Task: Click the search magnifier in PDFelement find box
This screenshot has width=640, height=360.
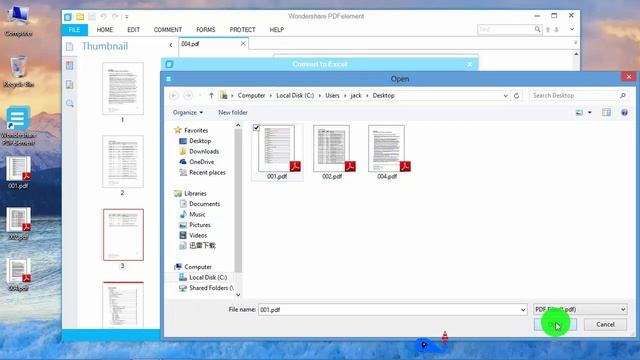Action: (x=538, y=29)
